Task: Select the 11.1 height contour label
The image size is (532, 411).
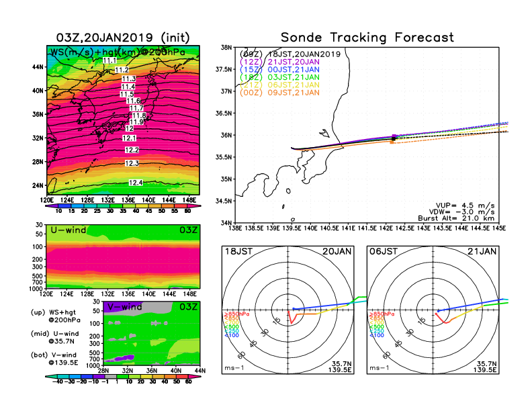Action: pos(109,60)
